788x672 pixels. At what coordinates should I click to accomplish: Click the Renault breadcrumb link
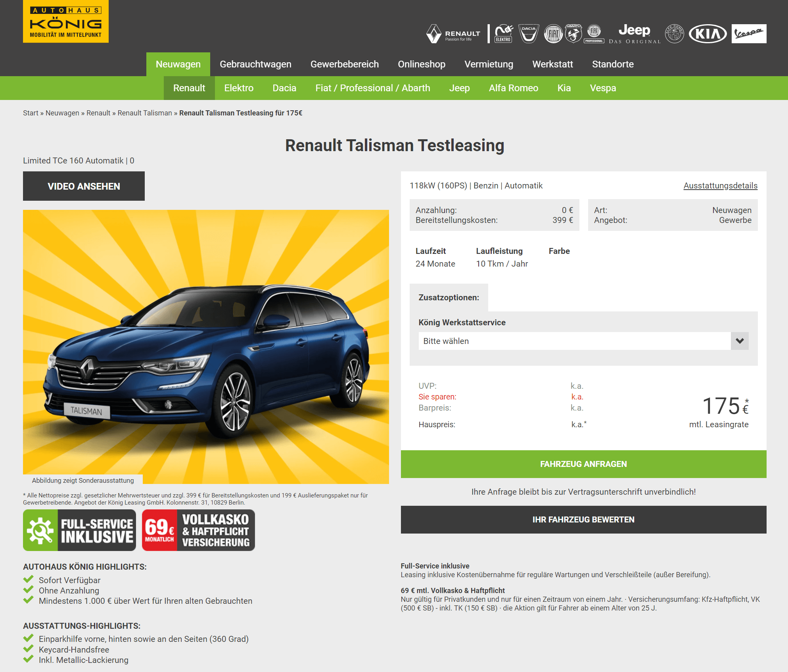(x=98, y=113)
